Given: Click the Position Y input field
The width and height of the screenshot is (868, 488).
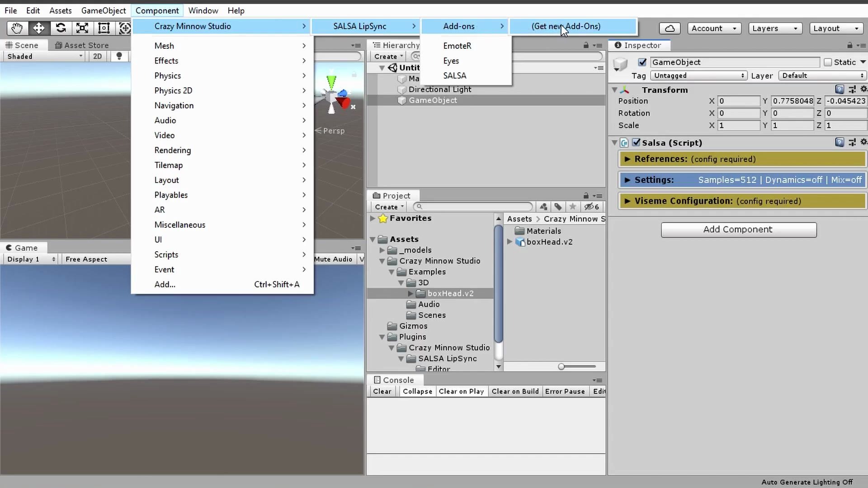Looking at the screenshot, I should tap(792, 101).
